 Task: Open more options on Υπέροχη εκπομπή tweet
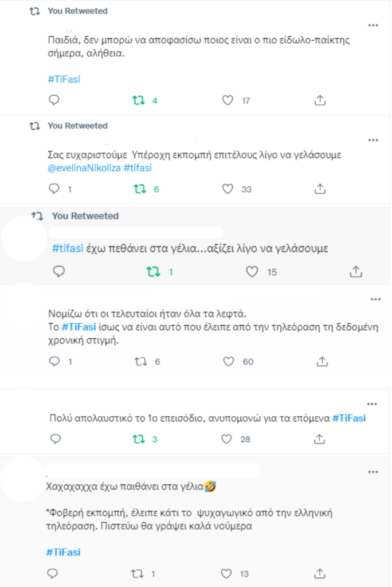tap(373, 140)
